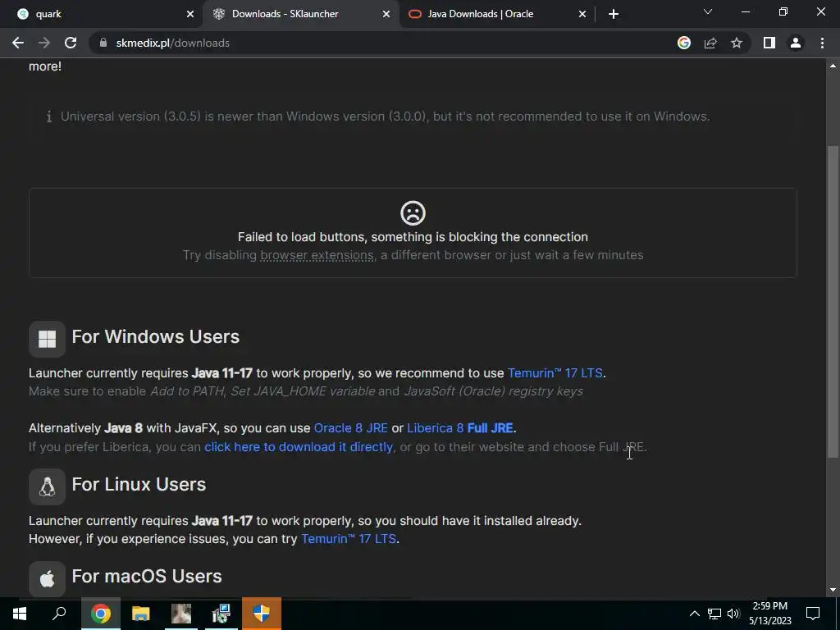Click the sad face error icon
Viewport: 840px width, 630px height.
click(x=413, y=213)
